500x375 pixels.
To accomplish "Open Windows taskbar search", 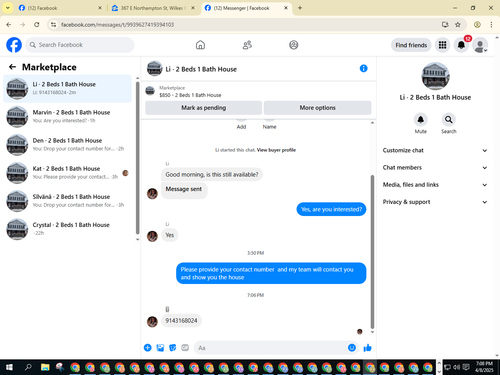I will tap(28, 367).
